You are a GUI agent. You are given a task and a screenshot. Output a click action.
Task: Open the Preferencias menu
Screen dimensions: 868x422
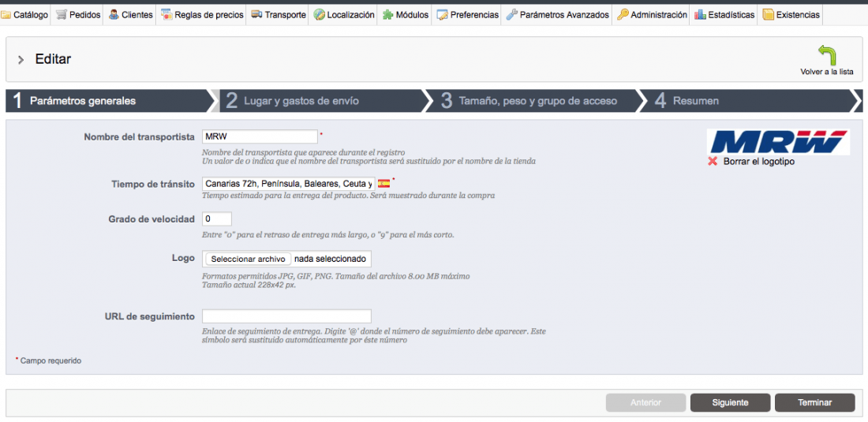pos(467,15)
